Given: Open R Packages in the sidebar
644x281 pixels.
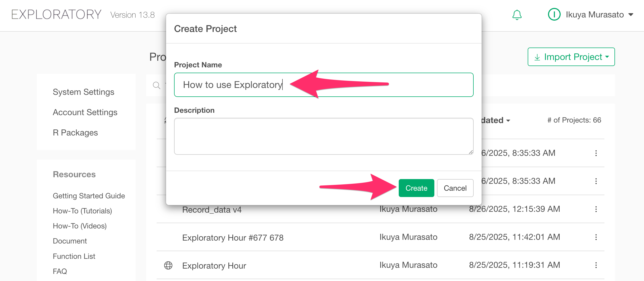Looking at the screenshot, I should (75, 133).
